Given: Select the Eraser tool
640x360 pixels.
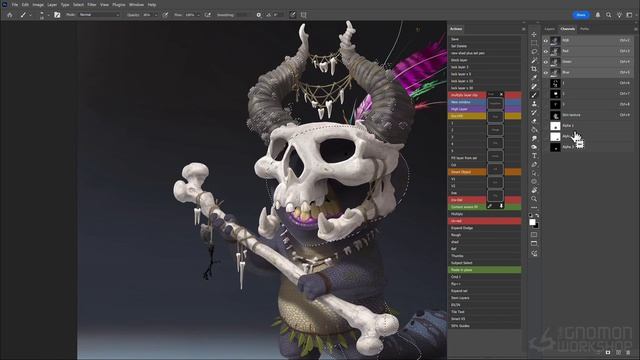Looking at the screenshot, I should tap(534, 121).
